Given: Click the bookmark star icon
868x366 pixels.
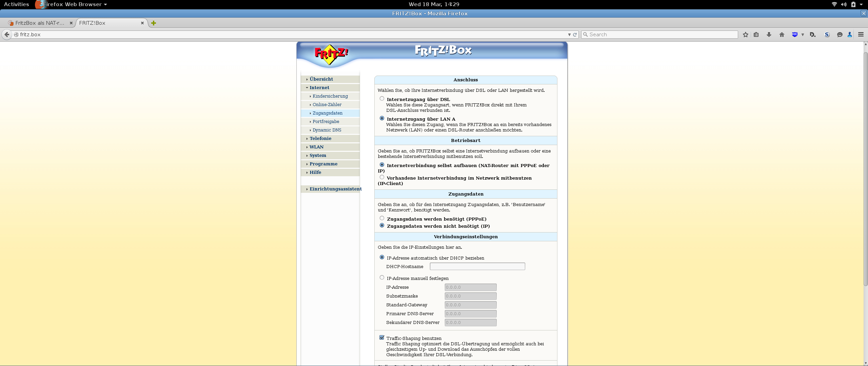Looking at the screenshot, I should 745,35.
